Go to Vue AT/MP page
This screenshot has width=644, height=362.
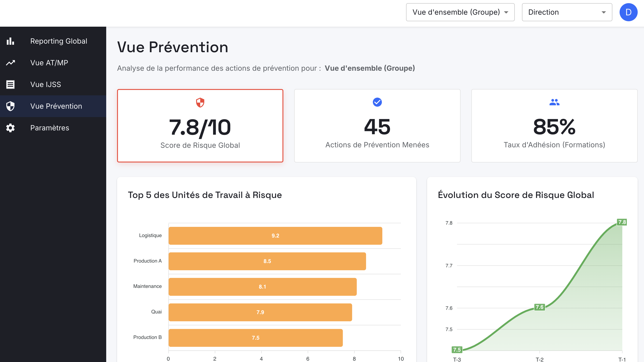tap(49, 63)
